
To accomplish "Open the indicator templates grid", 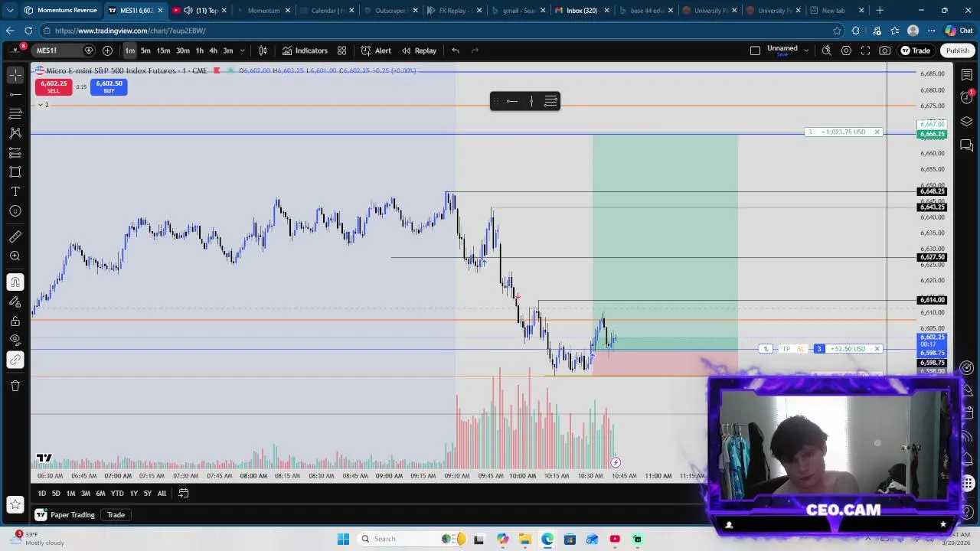I will (x=341, y=51).
